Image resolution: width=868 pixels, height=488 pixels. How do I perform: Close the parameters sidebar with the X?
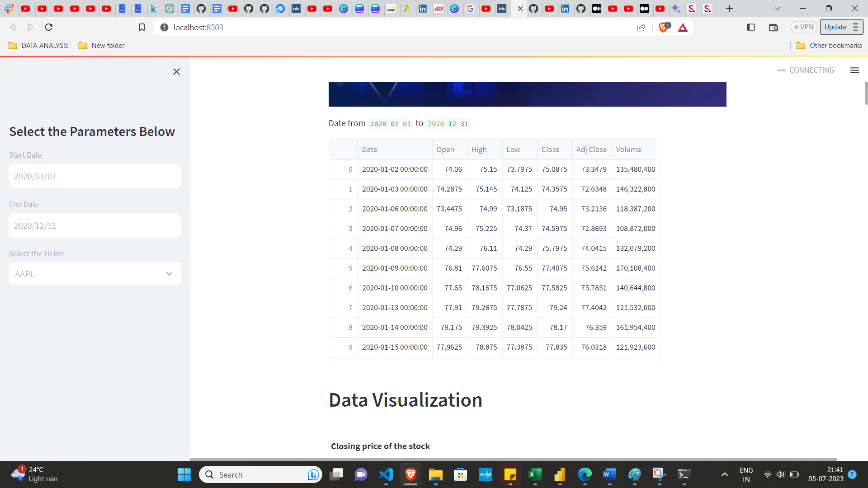176,71
